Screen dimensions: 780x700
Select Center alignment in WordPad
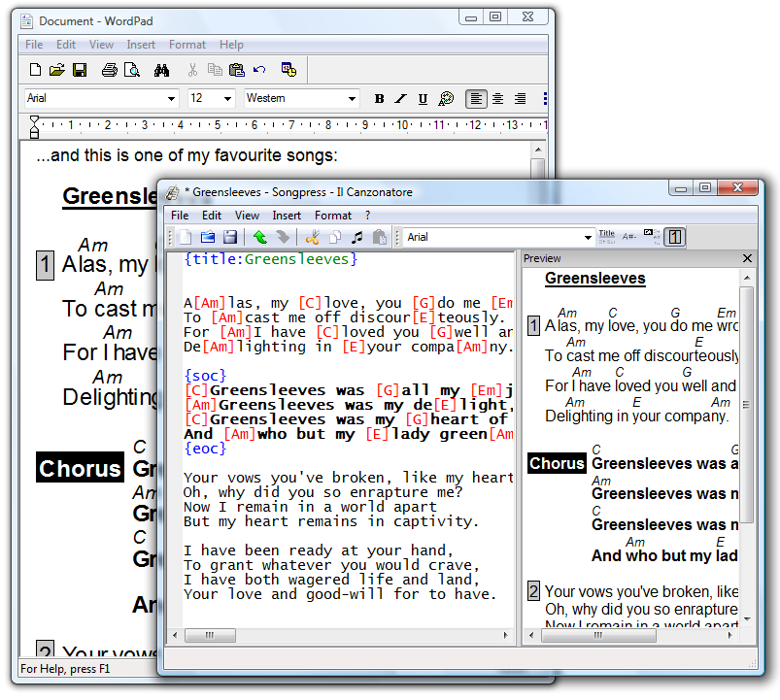click(498, 99)
